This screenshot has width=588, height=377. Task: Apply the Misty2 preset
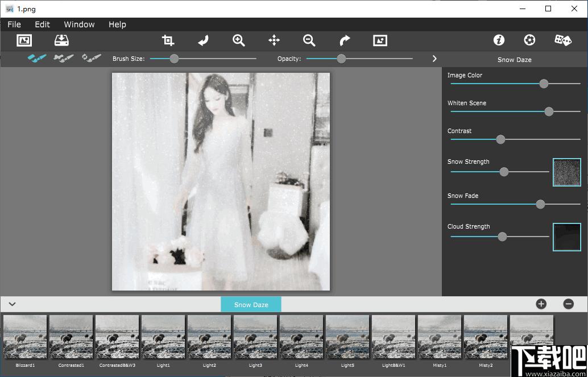[x=486, y=337]
